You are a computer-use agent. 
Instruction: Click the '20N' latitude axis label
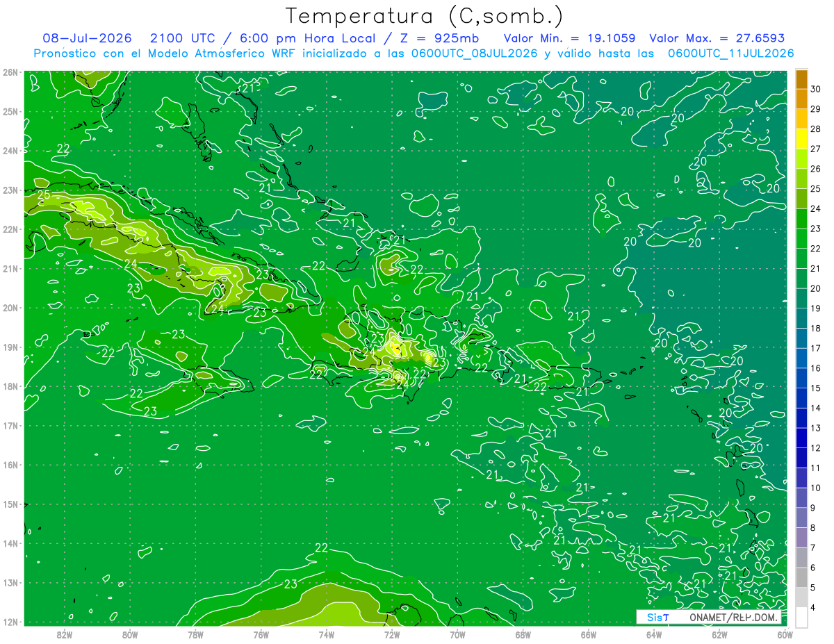(10, 308)
